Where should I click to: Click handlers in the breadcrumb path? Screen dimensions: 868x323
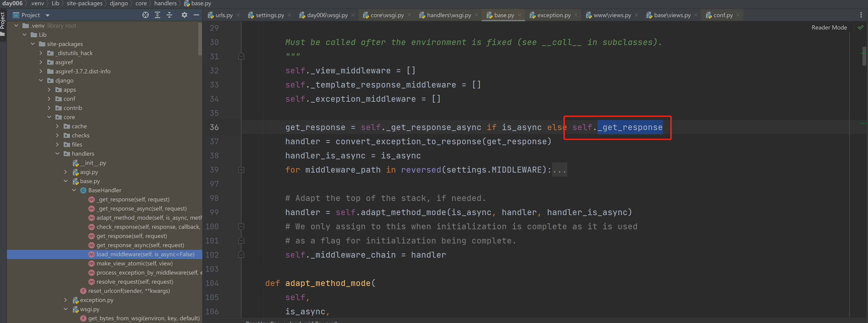point(165,3)
